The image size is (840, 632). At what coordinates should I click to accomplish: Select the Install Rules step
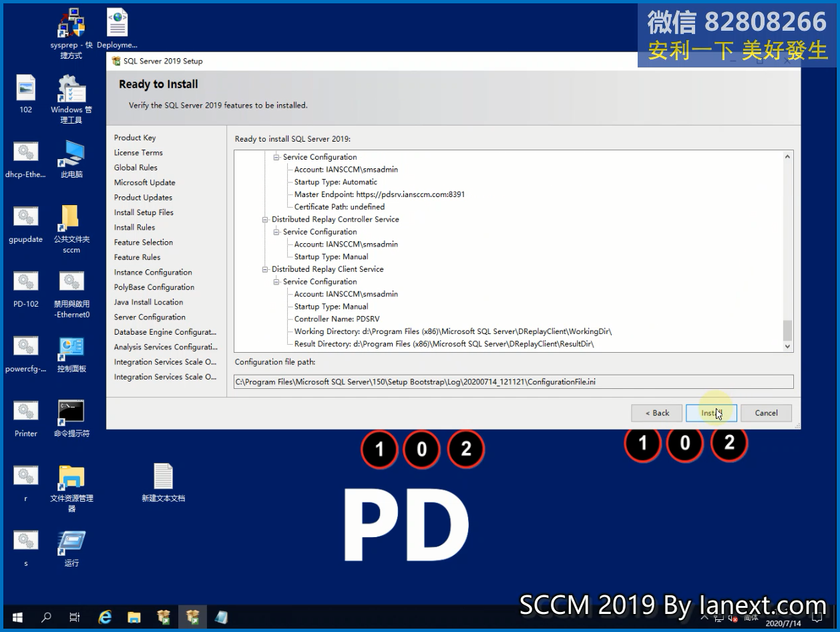(x=134, y=227)
